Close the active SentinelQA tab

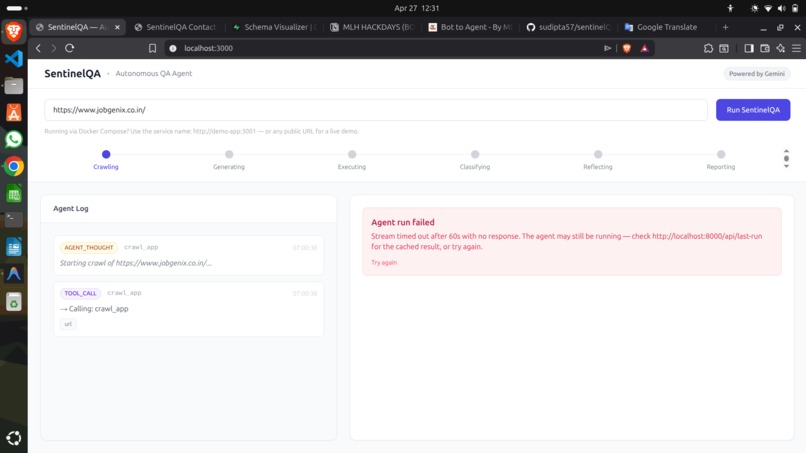(117, 27)
